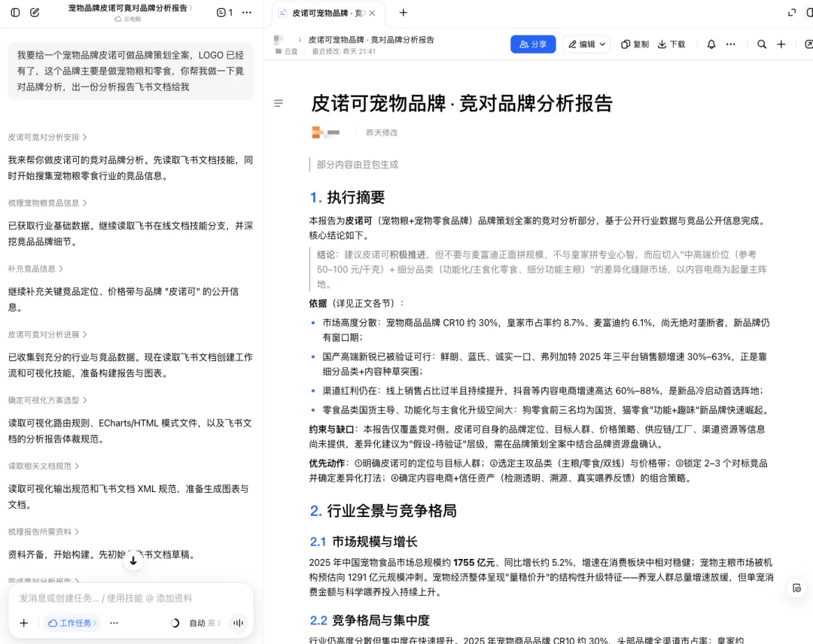The width and height of the screenshot is (813, 644).
Task: Open a new tab with the plus icon
Action: click(x=403, y=13)
